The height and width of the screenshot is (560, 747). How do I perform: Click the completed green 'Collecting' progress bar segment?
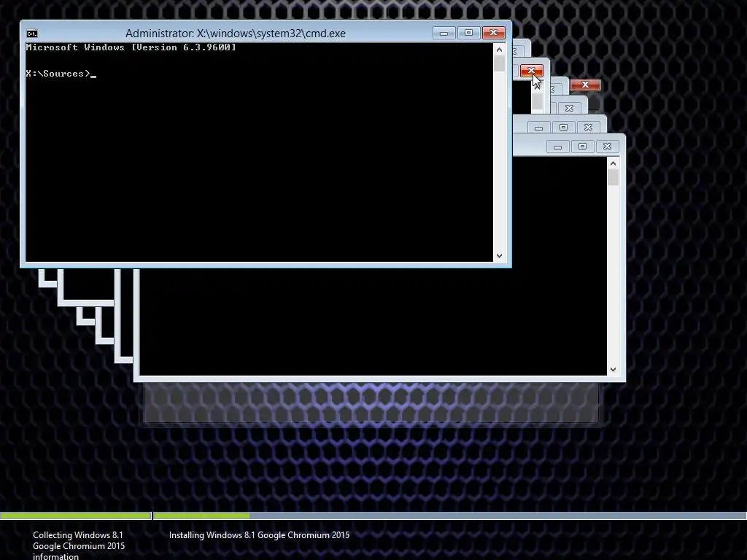click(75, 516)
